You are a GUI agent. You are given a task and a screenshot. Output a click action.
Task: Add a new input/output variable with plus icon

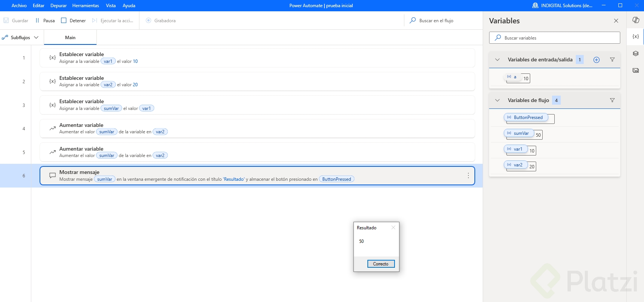[x=597, y=59]
